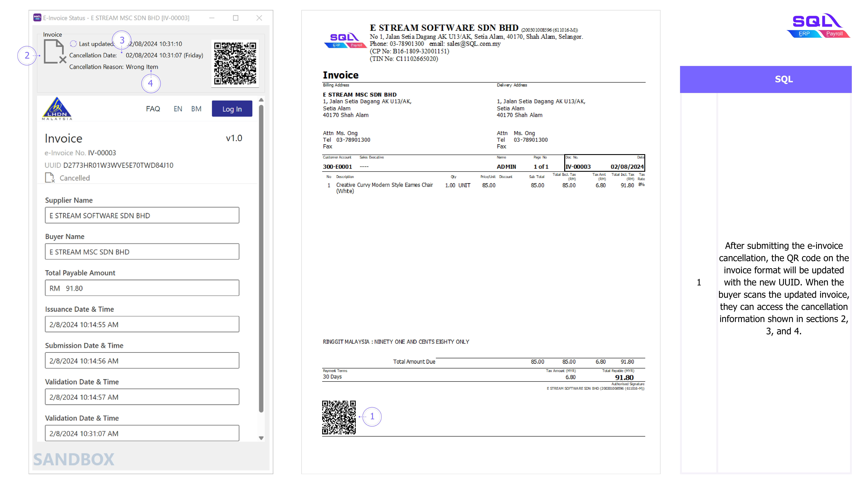
Task: Click the Buyer Name field
Action: click(x=142, y=252)
